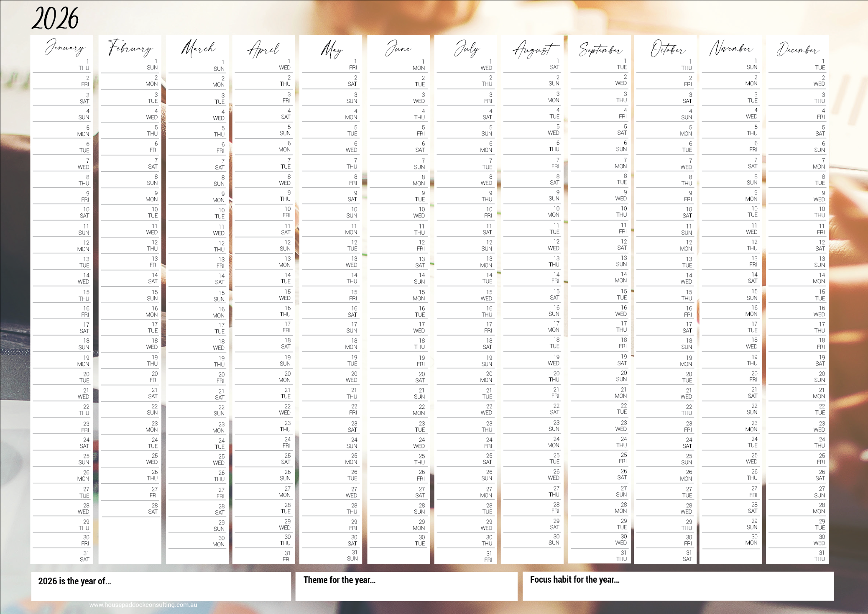Click the 'Theme for the year...' box
868x614 pixels.
tap(406, 586)
